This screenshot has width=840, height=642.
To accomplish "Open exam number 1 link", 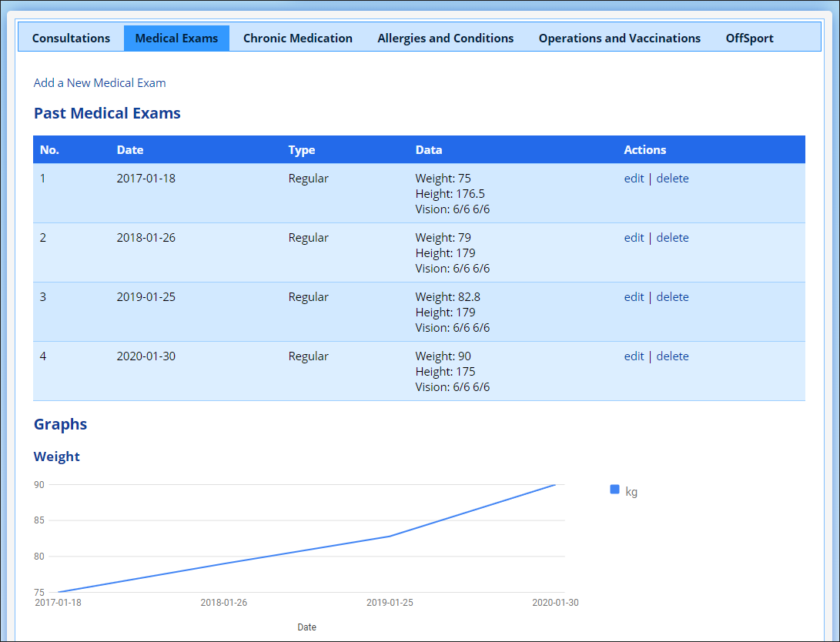I will pos(43,179).
